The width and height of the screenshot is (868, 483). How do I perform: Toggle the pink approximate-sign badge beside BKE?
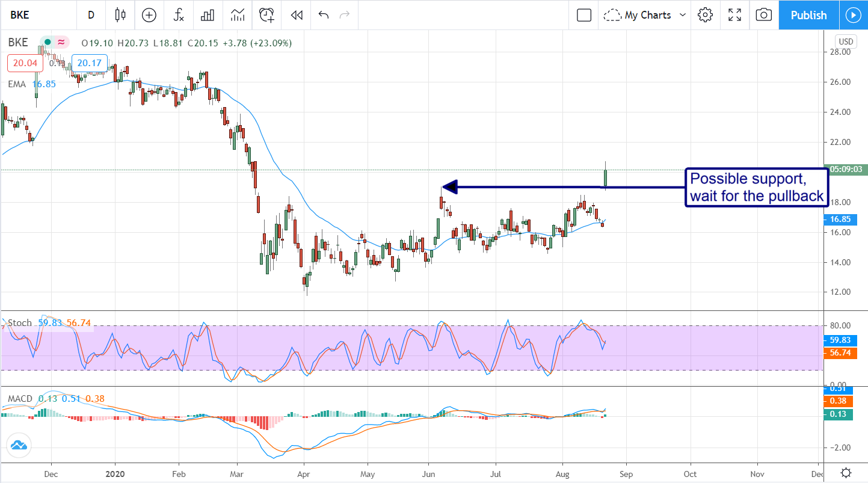click(x=61, y=43)
